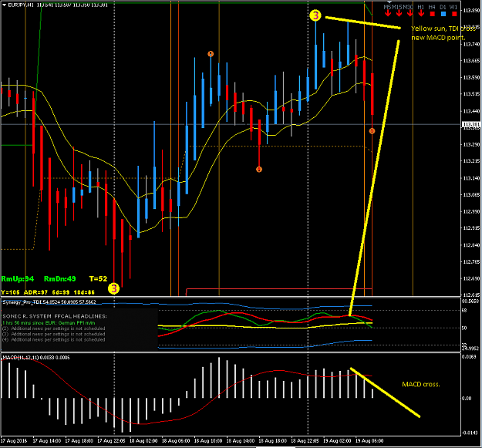Click news line (2) not scheduled

tap(54, 328)
